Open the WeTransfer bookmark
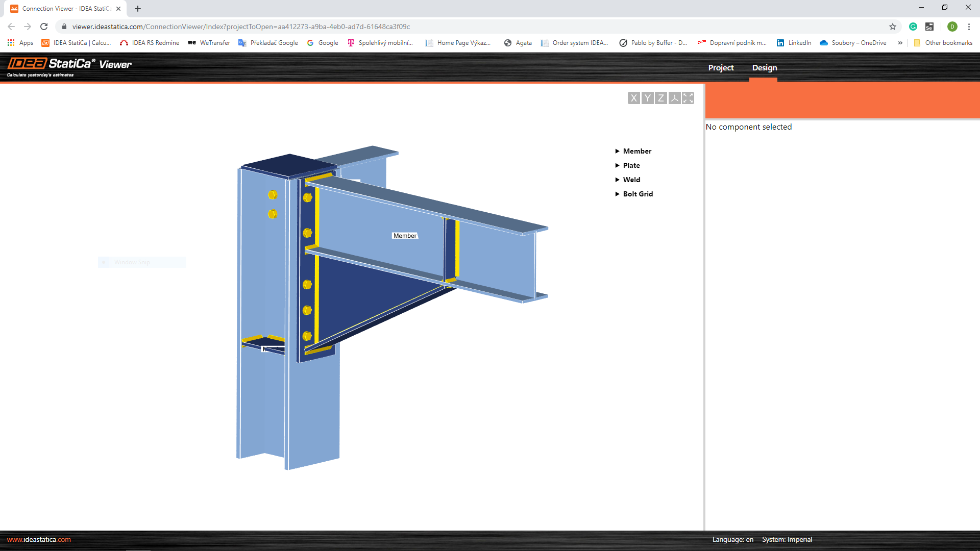The height and width of the screenshot is (551, 980). click(208, 43)
